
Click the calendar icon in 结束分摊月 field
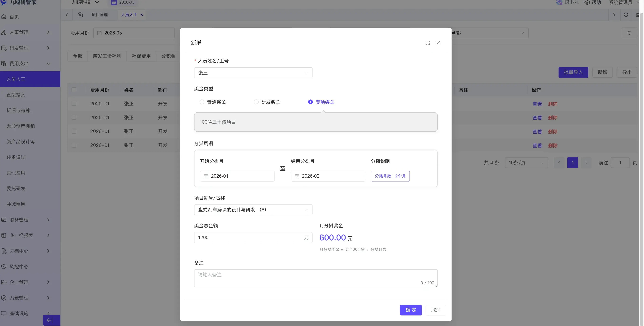point(297,176)
